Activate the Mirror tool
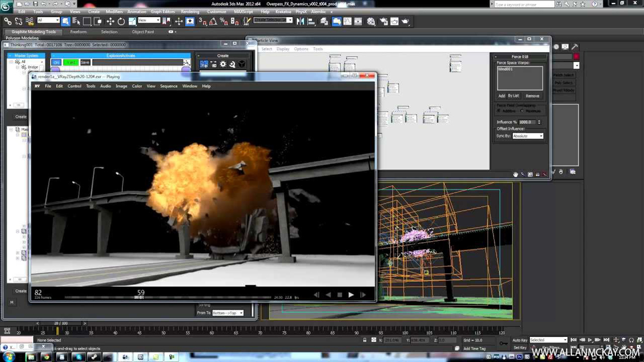The width and height of the screenshot is (644, 362). (300, 21)
